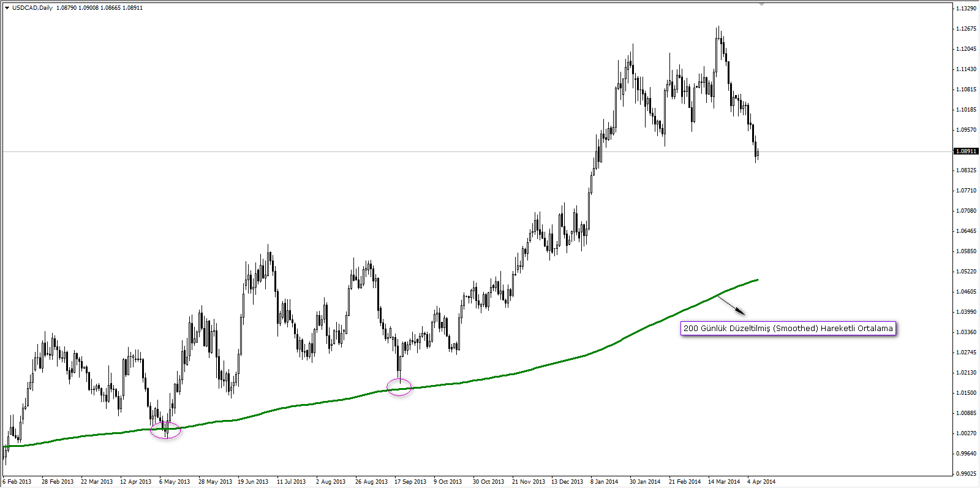Click the triangle arrow beside USDCAD,Daily title
This screenshot has height=488, width=980.
[x=7, y=8]
